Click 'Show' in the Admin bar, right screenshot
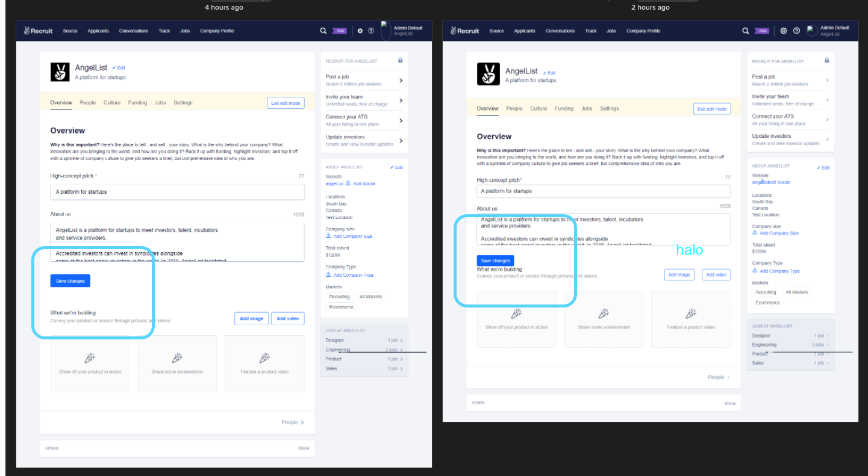The height and width of the screenshot is (476, 868). 730,403
